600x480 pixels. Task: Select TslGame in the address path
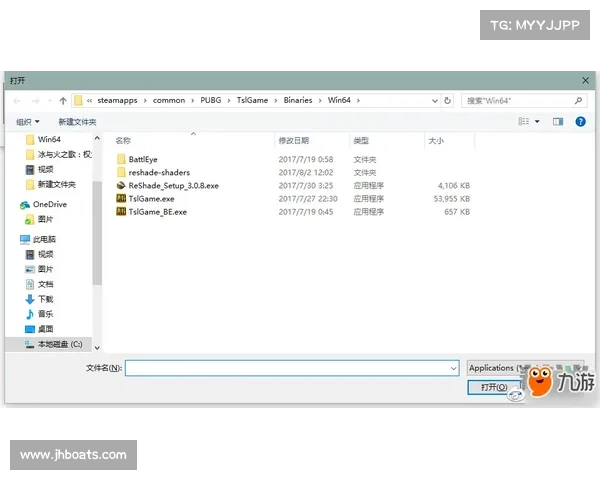(x=252, y=100)
